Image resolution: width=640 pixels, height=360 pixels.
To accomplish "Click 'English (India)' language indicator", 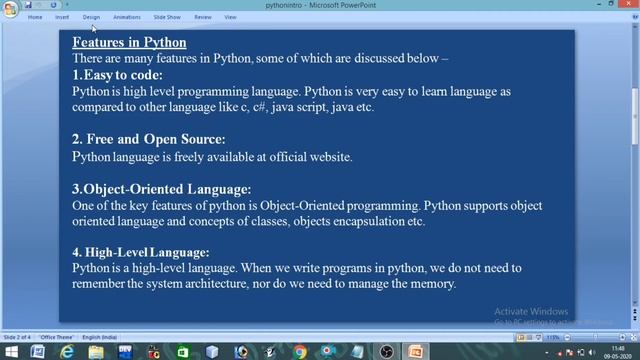I will pos(100,338).
